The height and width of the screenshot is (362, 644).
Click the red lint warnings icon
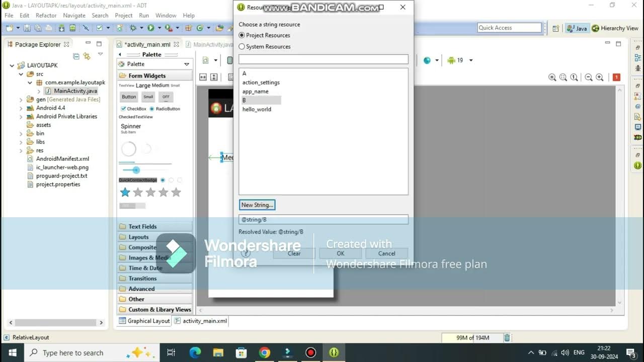pyautogui.click(x=616, y=77)
